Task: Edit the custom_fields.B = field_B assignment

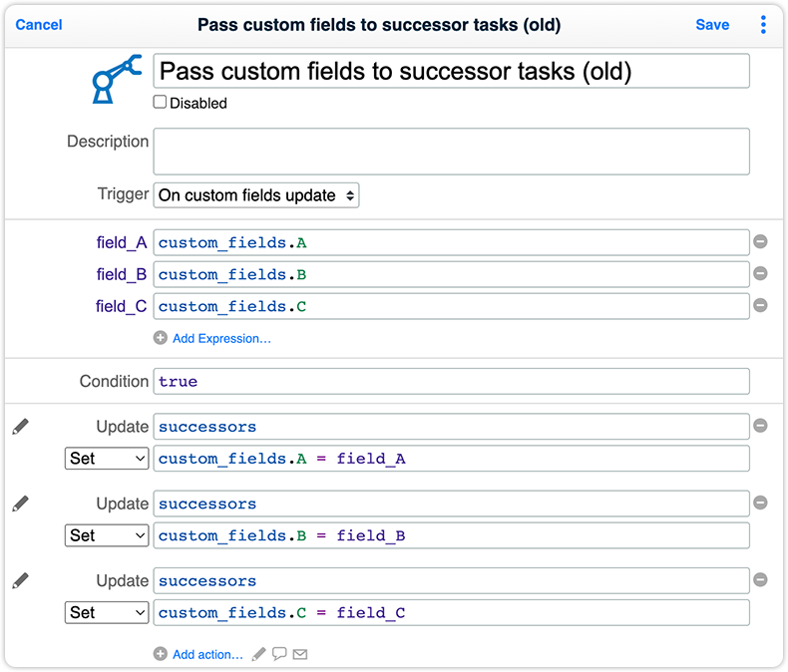Action: (451, 535)
